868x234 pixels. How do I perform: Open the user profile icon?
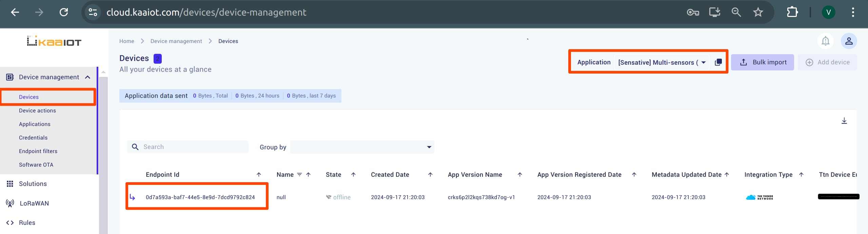[849, 41]
